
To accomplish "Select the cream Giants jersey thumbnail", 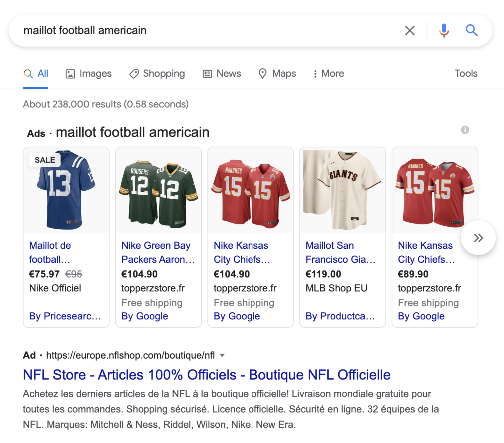I will point(342,190).
